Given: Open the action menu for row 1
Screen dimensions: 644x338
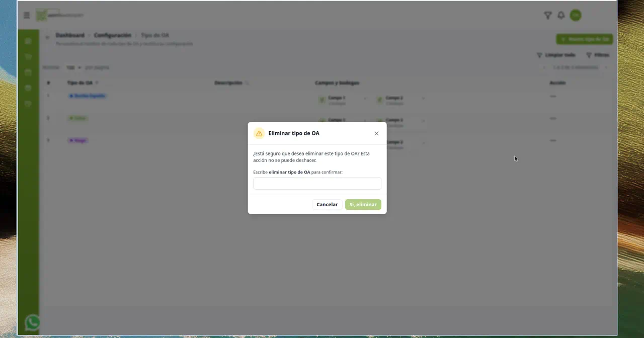Looking at the screenshot, I should tap(553, 96).
